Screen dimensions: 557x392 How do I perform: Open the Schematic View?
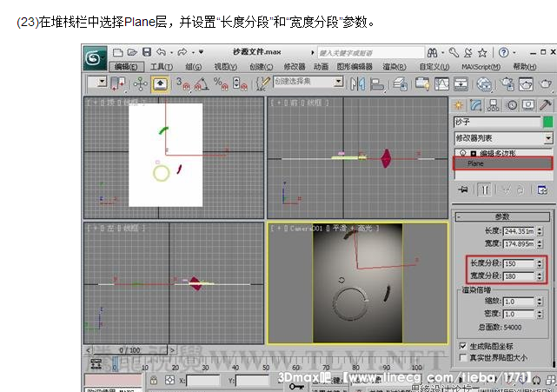pyautogui.click(x=461, y=84)
